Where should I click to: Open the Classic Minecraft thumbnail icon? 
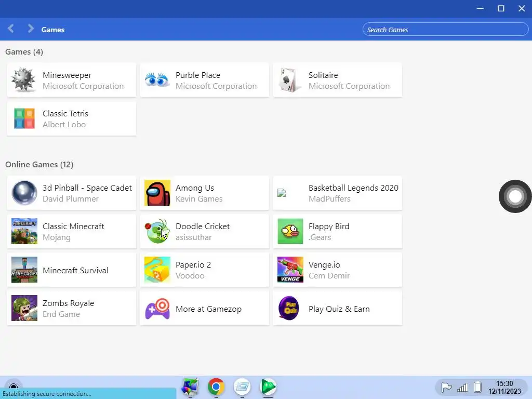24,231
